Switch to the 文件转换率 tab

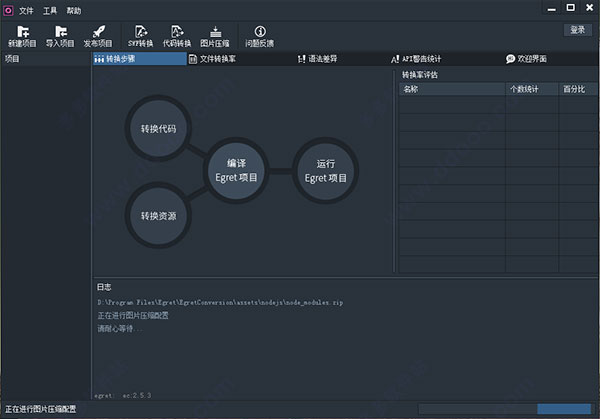click(x=213, y=59)
